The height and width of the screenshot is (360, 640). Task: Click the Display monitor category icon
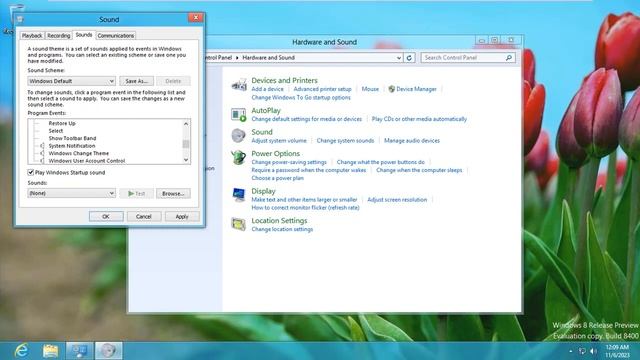239,195
